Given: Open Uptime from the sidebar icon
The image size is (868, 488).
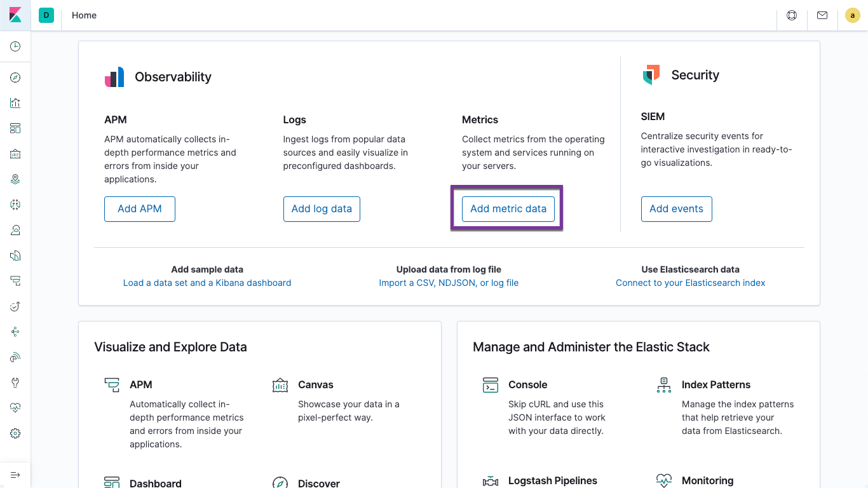Looking at the screenshot, I should pos(15,306).
